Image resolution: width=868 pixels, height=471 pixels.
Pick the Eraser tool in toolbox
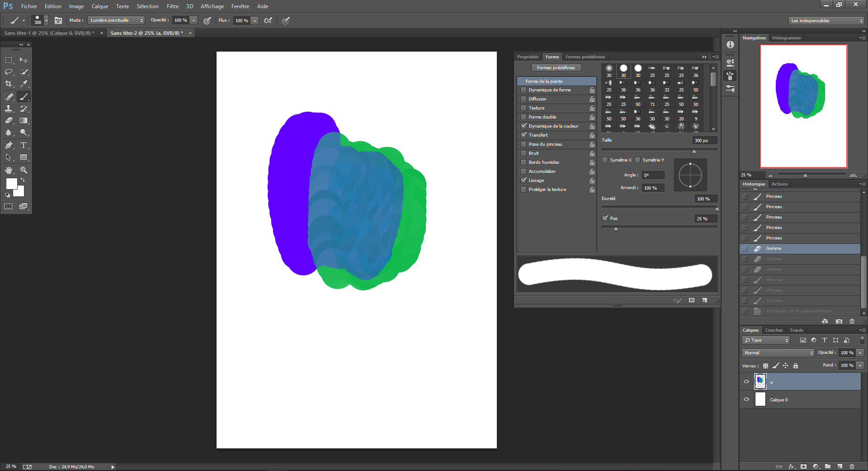coord(9,121)
